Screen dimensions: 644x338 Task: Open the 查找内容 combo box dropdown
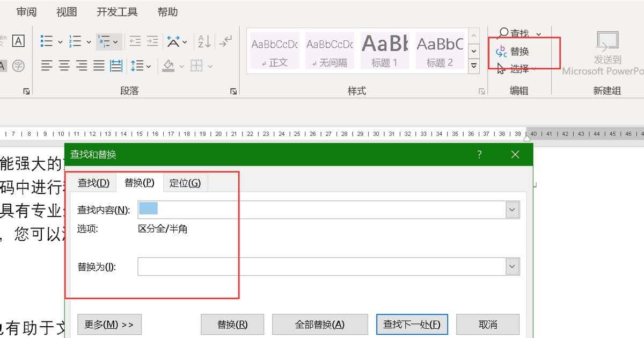pyautogui.click(x=512, y=210)
